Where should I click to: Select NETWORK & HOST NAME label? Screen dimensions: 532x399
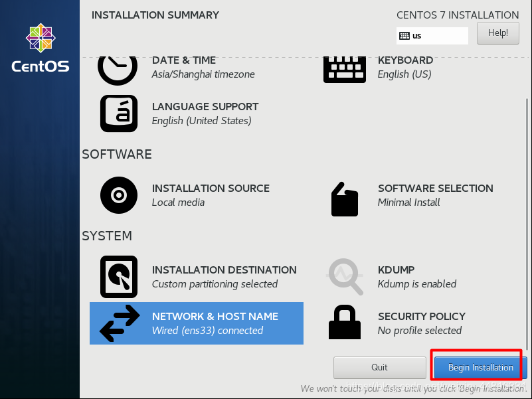click(x=215, y=316)
